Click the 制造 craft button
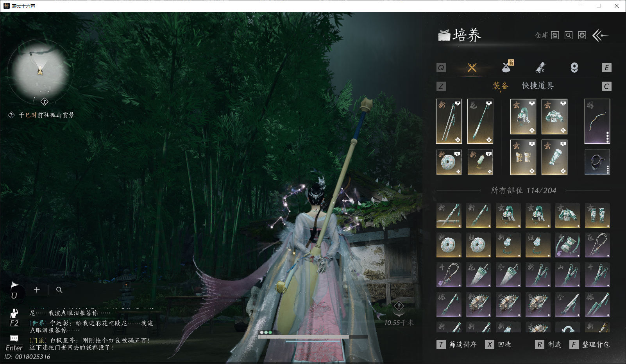This screenshot has width=626, height=364. 548,344
